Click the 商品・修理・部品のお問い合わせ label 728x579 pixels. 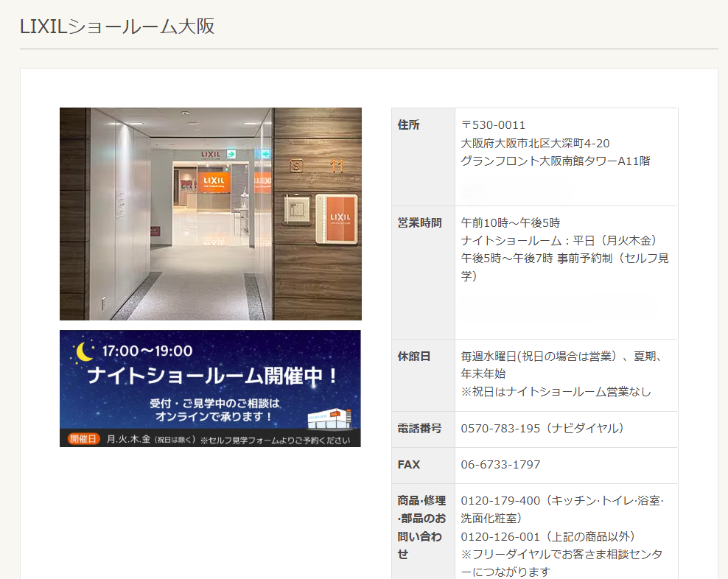tap(421, 527)
